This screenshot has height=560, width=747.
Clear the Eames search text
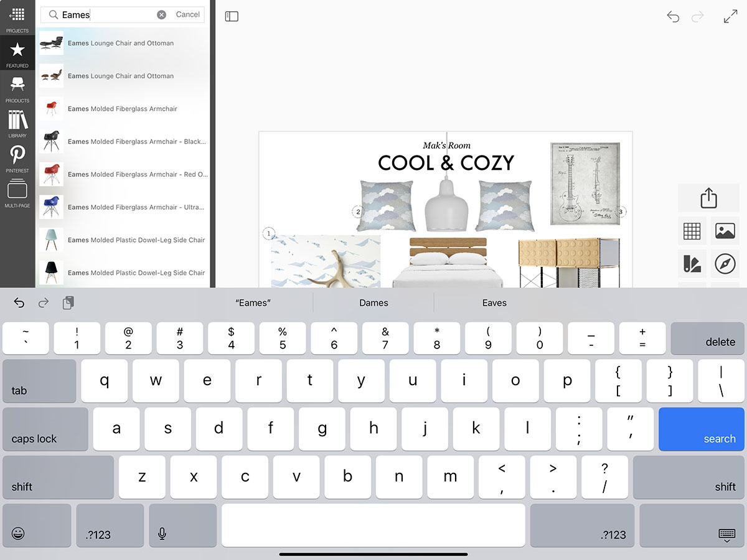coord(161,14)
